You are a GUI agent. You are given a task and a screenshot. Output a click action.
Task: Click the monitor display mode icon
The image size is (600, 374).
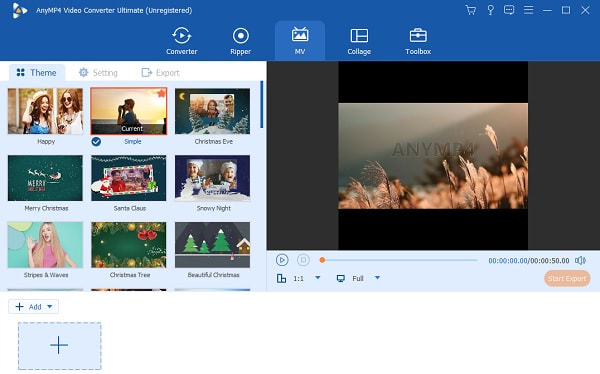pyautogui.click(x=340, y=278)
